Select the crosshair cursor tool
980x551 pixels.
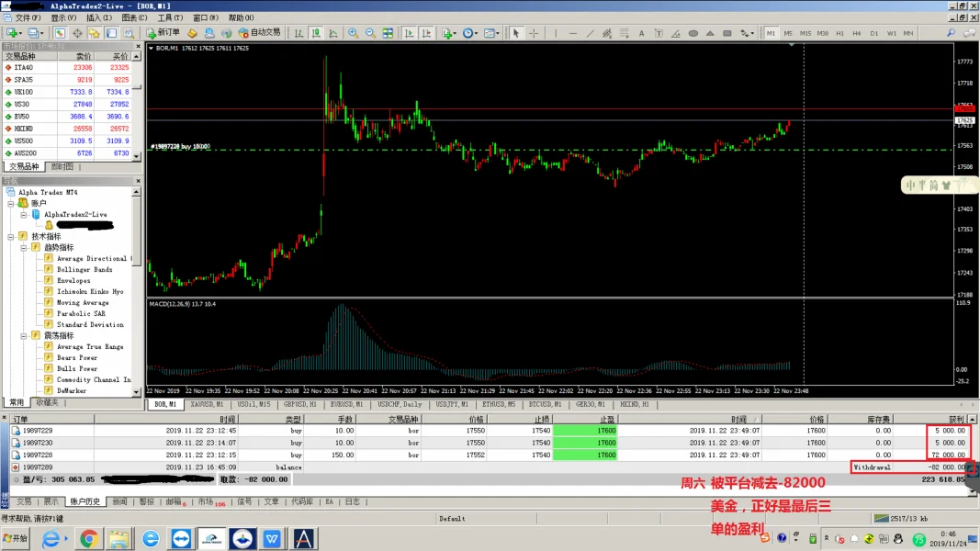click(533, 33)
